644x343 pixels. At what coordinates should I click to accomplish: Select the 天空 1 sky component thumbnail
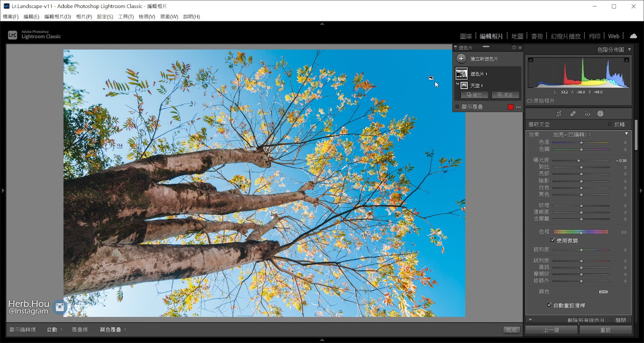click(x=464, y=85)
